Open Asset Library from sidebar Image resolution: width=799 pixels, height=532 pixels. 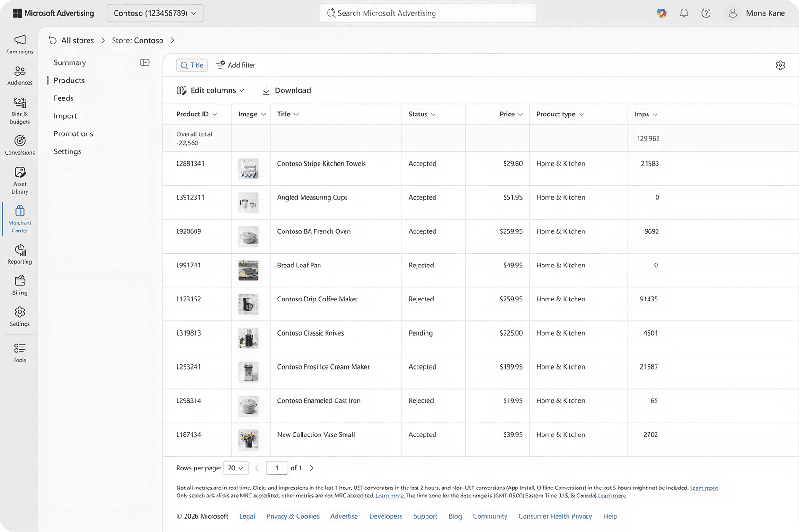[x=19, y=180]
